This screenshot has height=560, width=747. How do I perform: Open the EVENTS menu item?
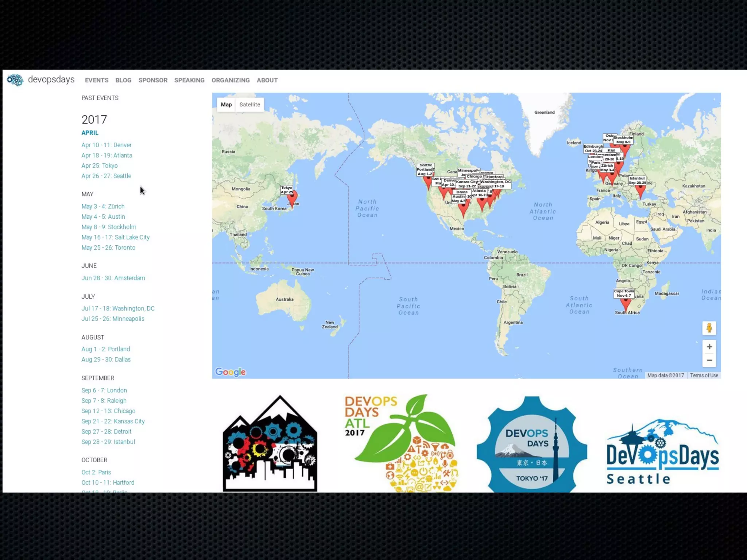pyautogui.click(x=97, y=80)
